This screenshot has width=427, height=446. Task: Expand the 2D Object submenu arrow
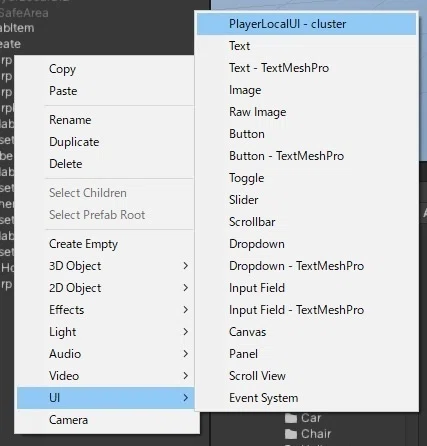click(x=186, y=288)
